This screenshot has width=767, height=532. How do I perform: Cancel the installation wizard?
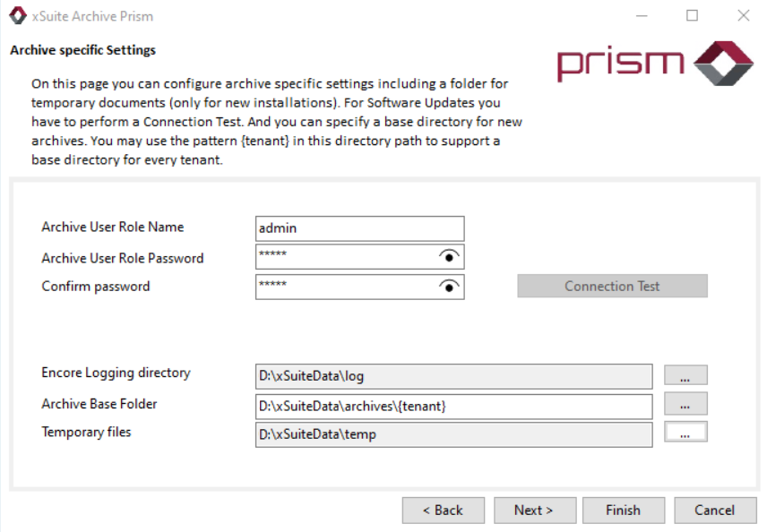click(714, 511)
